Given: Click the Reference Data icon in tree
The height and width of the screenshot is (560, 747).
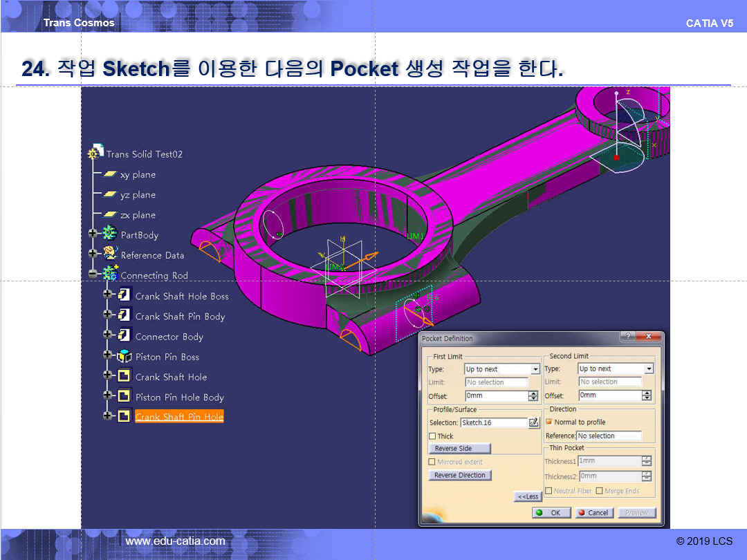Looking at the screenshot, I should click(x=109, y=254).
